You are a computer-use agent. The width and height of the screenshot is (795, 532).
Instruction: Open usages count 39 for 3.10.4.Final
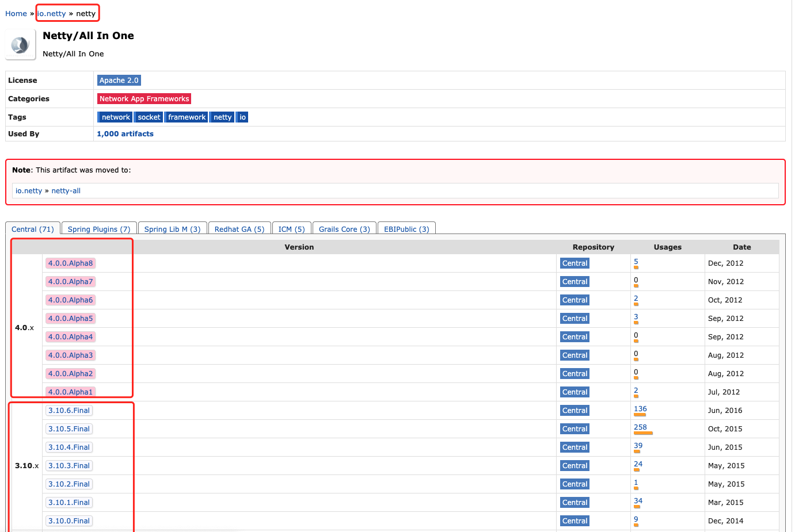click(x=638, y=446)
